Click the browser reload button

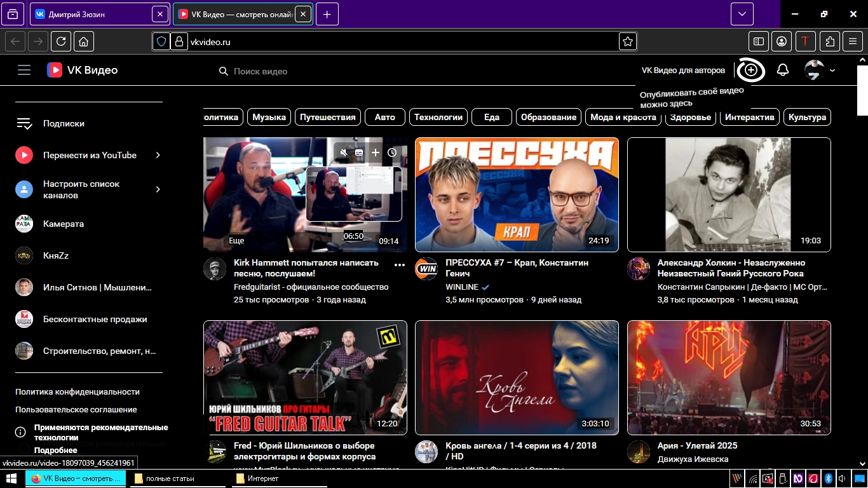pos(61,41)
